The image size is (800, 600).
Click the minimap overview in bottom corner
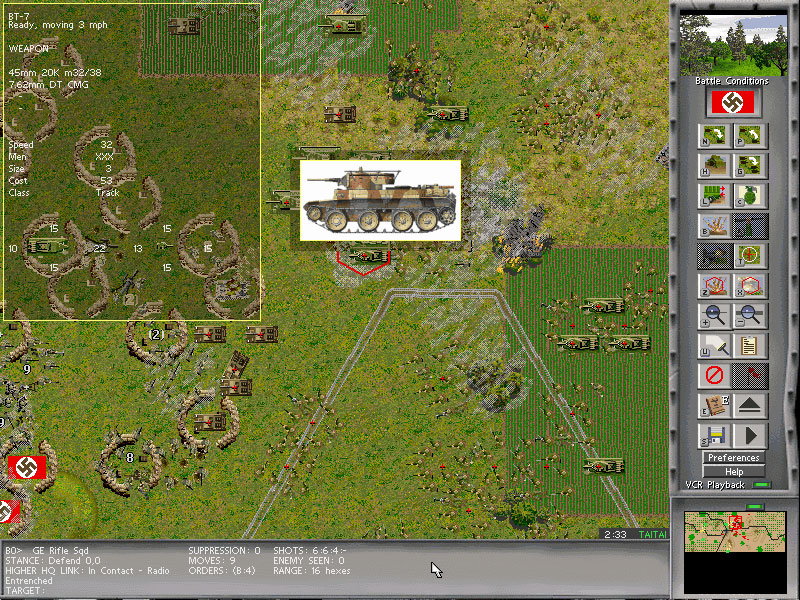click(x=734, y=537)
